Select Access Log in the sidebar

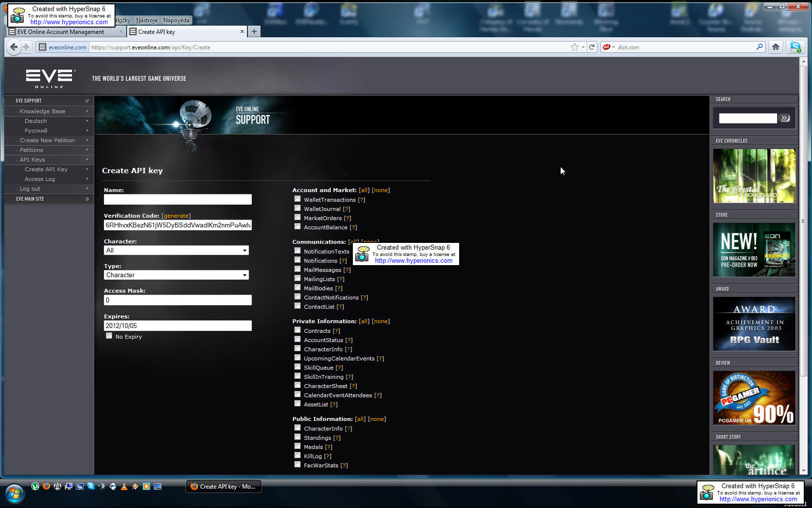pos(40,179)
